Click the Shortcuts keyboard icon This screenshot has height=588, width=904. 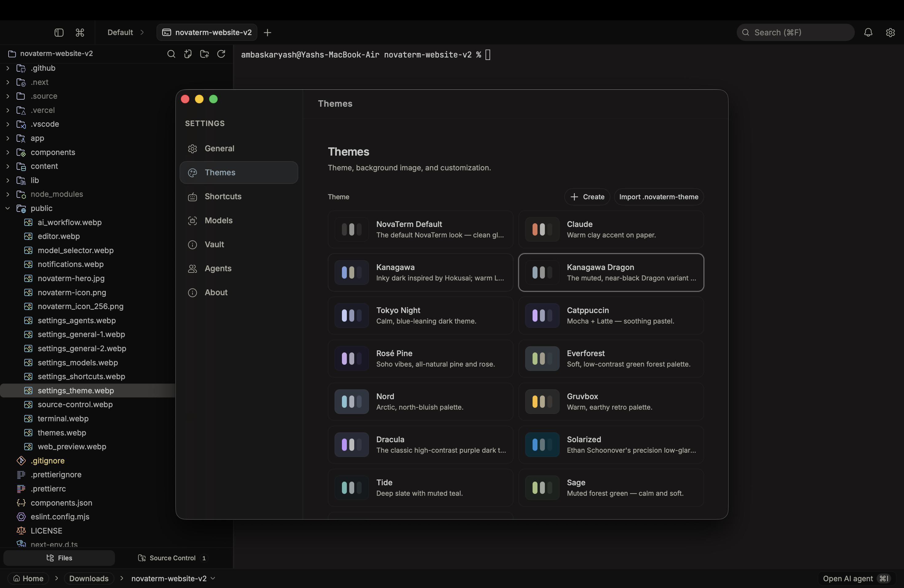pyautogui.click(x=192, y=197)
